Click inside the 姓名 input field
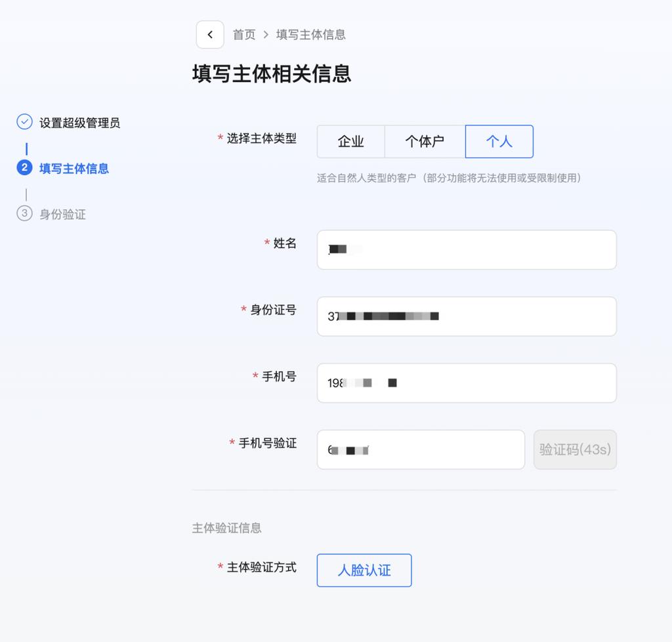 pos(466,250)
